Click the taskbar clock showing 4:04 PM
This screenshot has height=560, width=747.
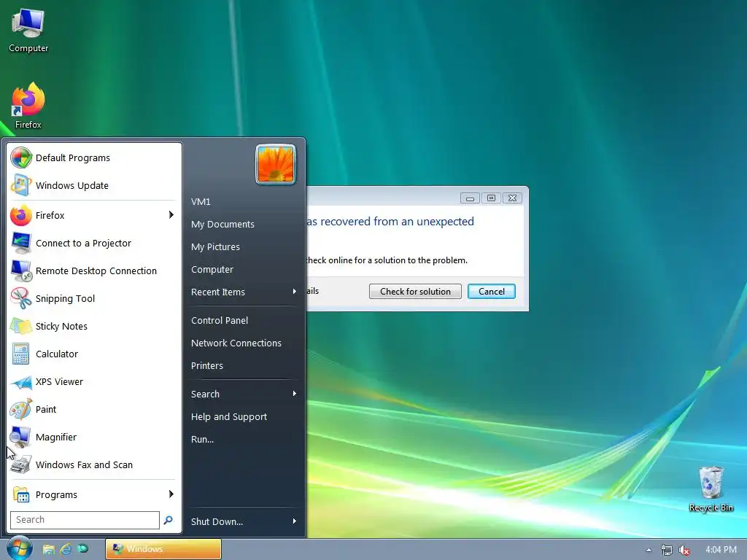(721, 550)
